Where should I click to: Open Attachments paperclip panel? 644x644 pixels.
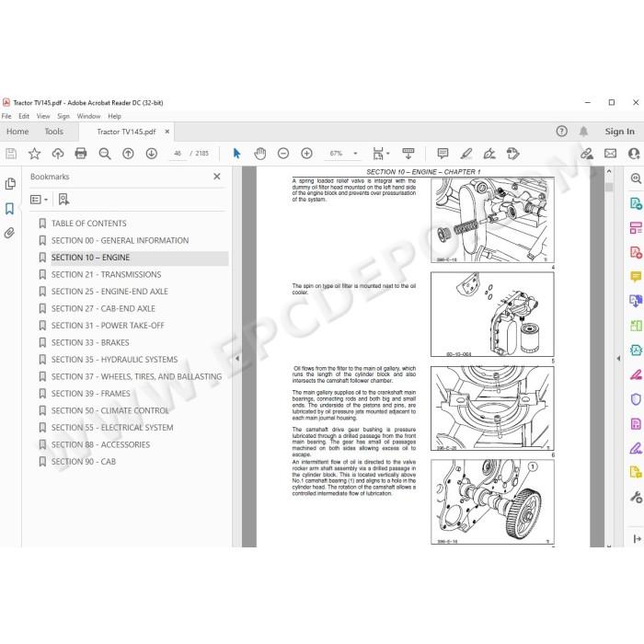coord(9,234)
